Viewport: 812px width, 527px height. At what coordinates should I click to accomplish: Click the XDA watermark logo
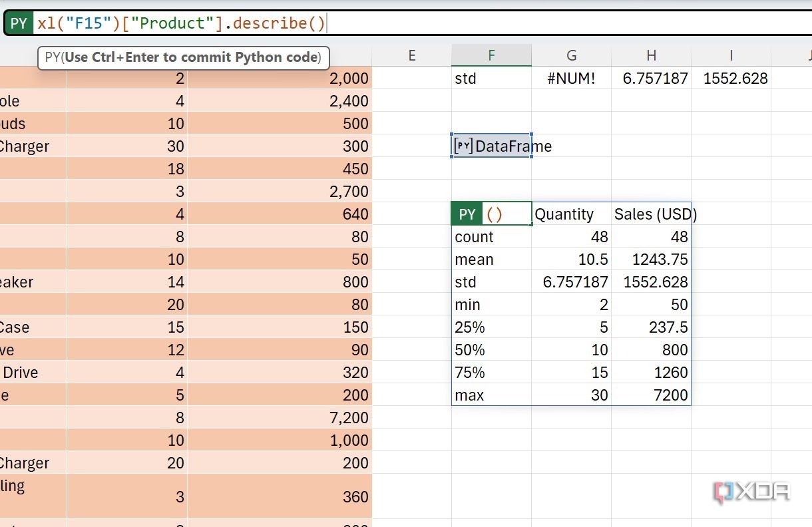pyautogui.click(x=751, y=492)
